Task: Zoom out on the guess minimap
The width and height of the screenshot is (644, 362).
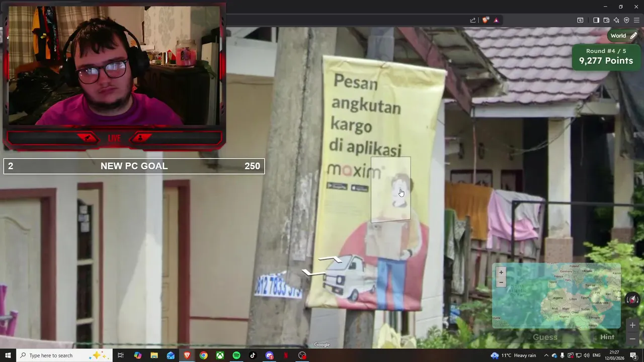Action: click(x=501, y=283)
